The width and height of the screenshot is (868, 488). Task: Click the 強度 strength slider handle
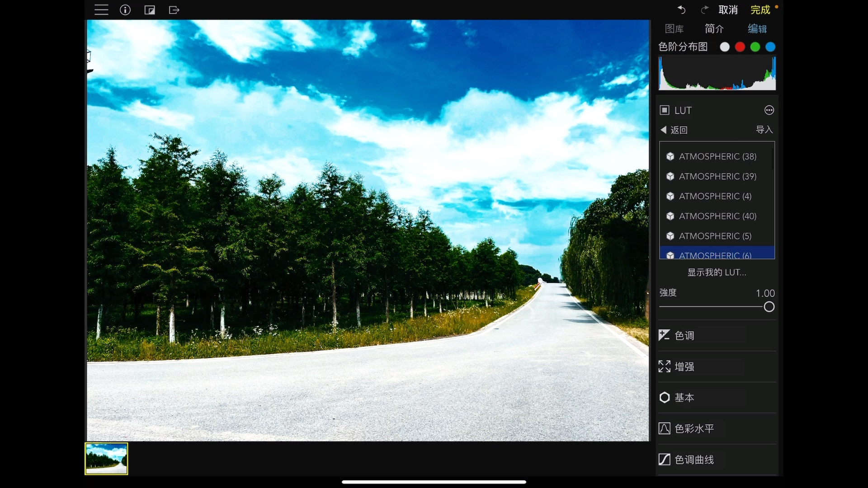coord(769,307)
